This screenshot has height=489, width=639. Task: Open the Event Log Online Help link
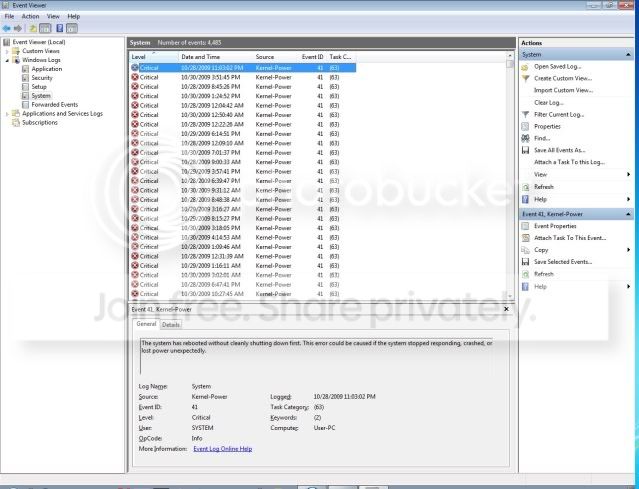tap(223, 449)
